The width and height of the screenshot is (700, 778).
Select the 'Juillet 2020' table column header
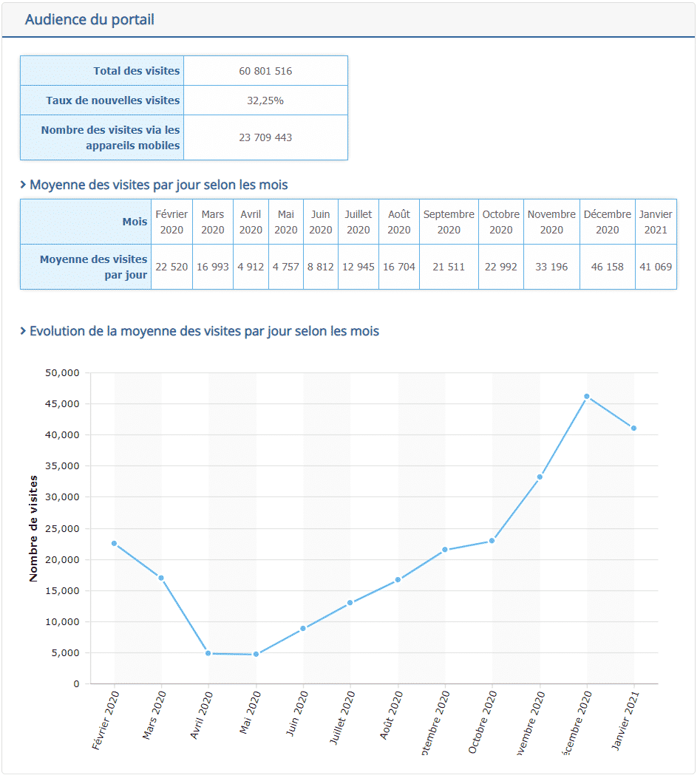359,222
